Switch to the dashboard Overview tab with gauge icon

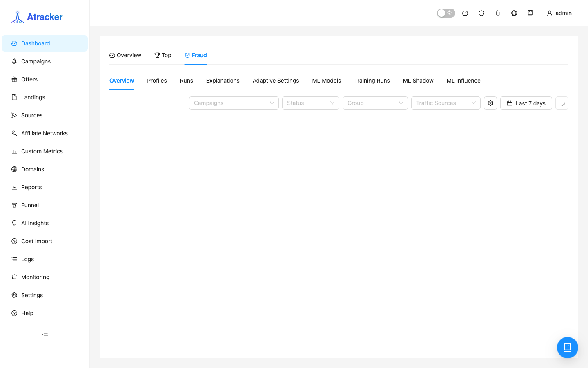[x=125, y=55]
